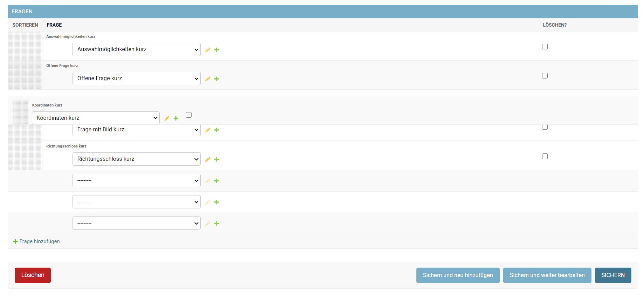Click green plus beside Offene Frage kurz
Screen dimensions: 644x296
(x=217, y=79)
